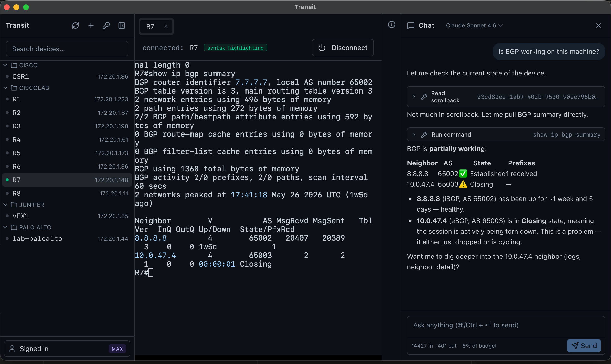Click the 'show ip bgp summary' command label
Viewport: 611px width, 364px height.
[x=566, y=135]
